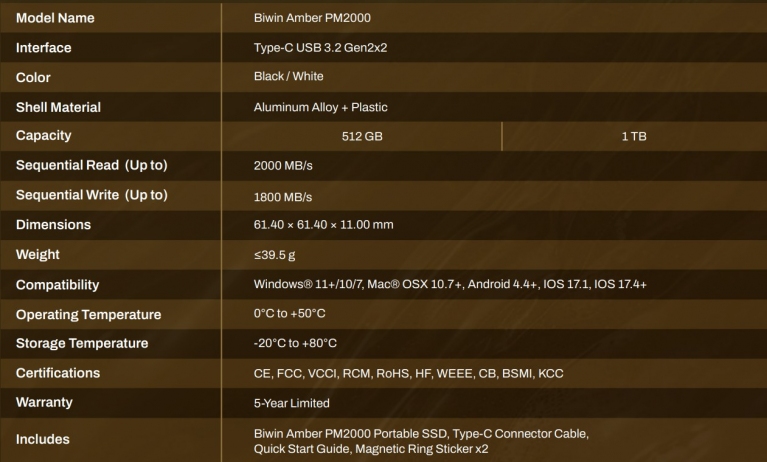Click the 'Shell Material' label
The height and width of the screenshot is (462, 767).
[x=58, y=107]
